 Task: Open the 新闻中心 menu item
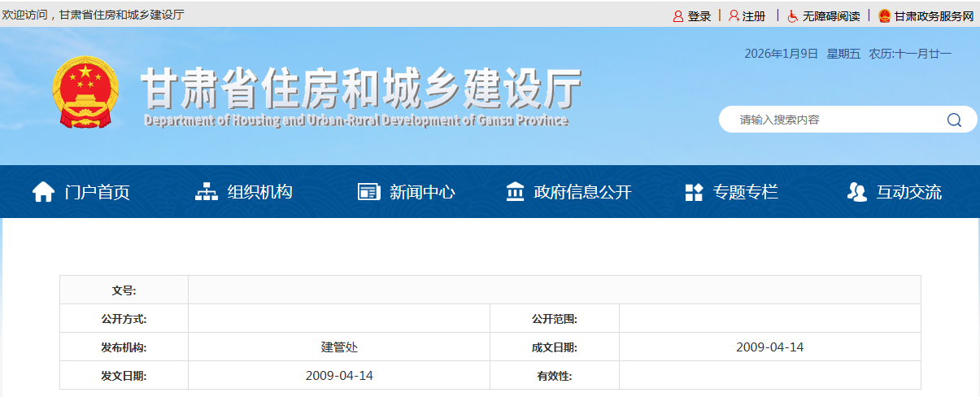pos(422,192)
